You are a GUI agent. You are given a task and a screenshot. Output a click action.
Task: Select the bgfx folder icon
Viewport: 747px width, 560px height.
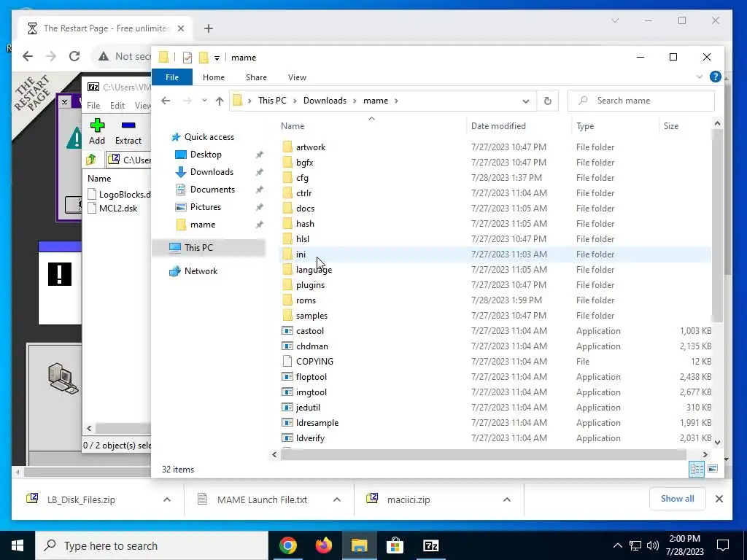(x=287, y=163)
